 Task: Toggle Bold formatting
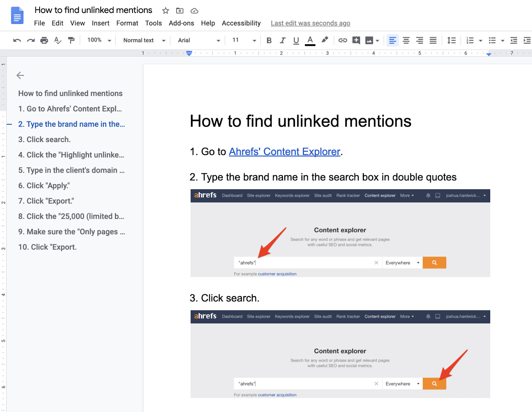click(269, 41)
